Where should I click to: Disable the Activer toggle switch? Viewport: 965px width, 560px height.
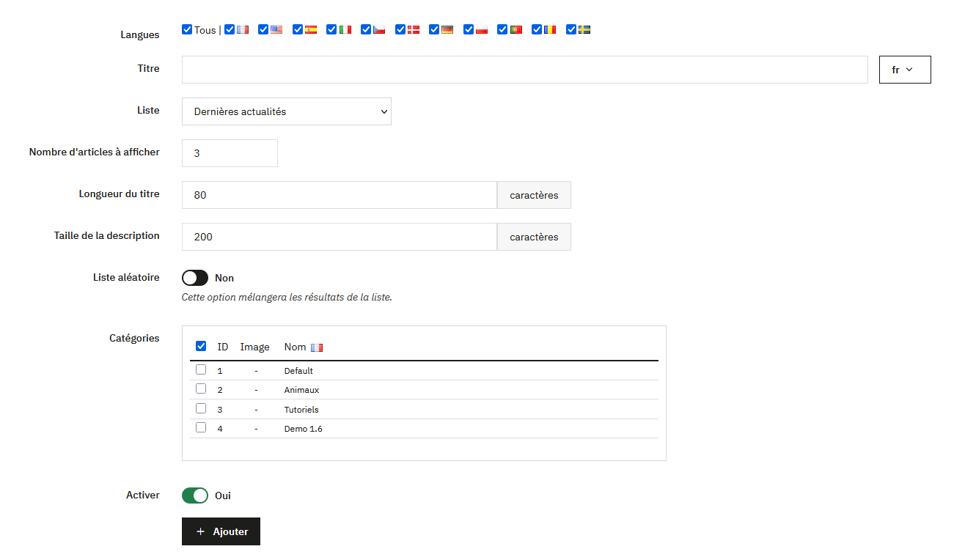tap(195, 495)
